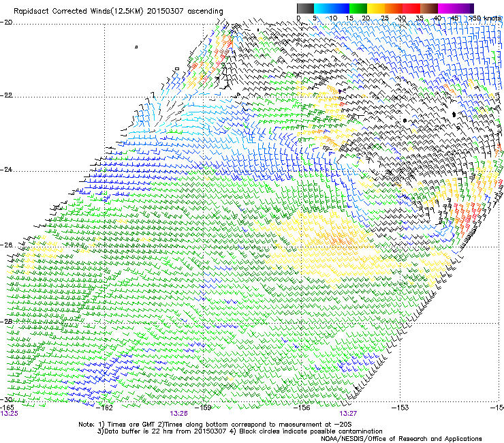Click the yellow 20-25 knots legend band
504x443 pixels.
tap(376, 8)
